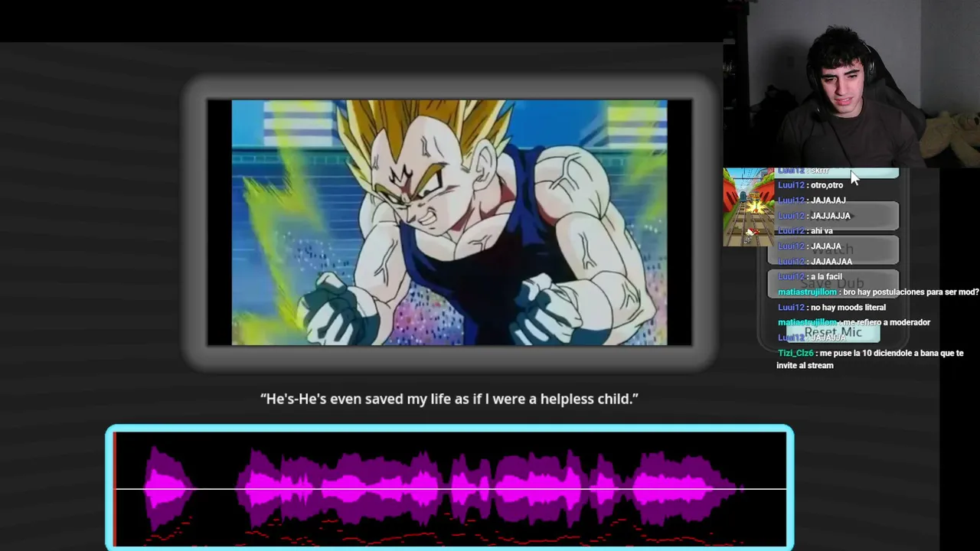
Task: Click the Subway Surfers gameplay thumbnail
Action: click(x=749, y=207)
